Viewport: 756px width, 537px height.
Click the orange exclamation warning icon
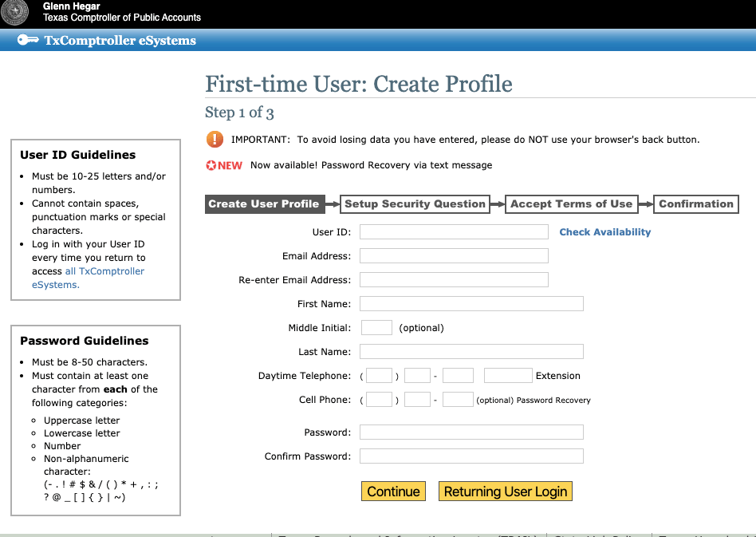[215, 140]
